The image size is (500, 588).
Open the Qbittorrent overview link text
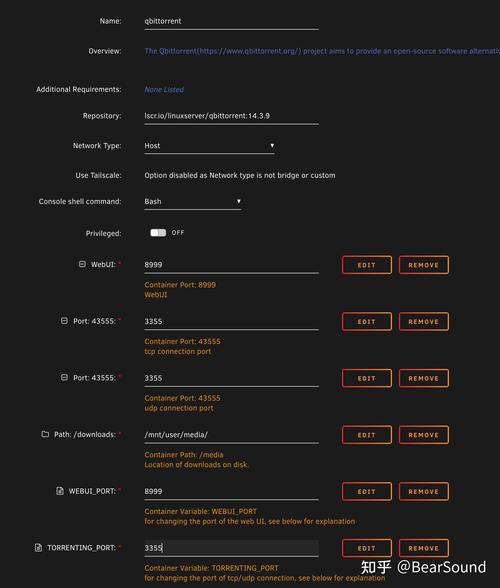[322, 51]
